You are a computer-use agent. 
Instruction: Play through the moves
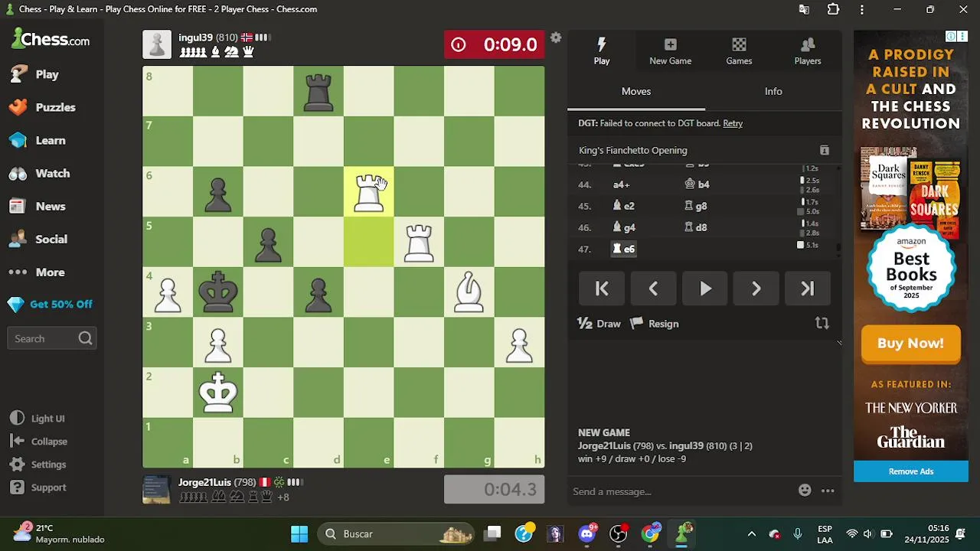tap(705, 289)
